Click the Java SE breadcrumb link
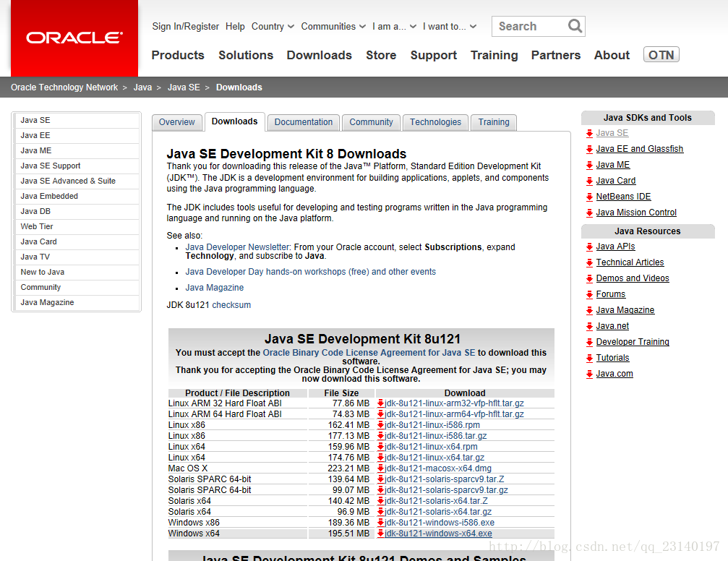The height and width of the screenshot is (561, 728). pyautogui.click(x=184, y=87)
